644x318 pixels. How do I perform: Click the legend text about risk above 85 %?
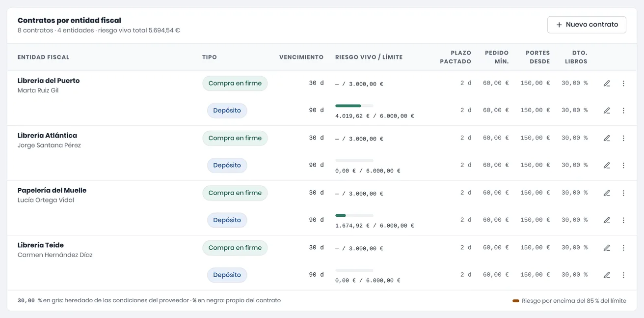click(574, 301)
